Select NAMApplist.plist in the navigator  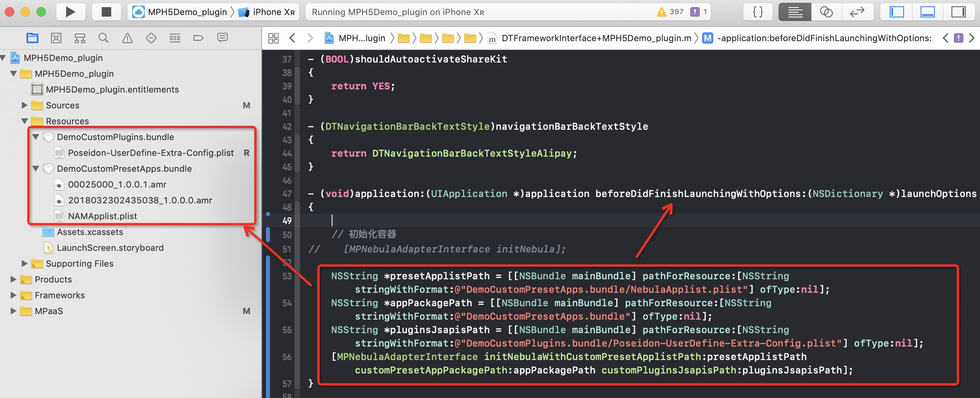click(x=103, y=216)
